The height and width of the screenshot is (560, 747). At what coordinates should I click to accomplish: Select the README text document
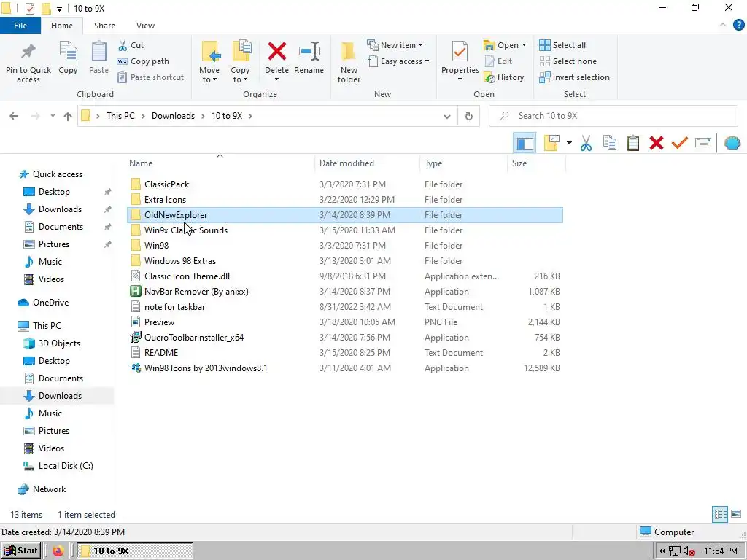click(345, 353)
